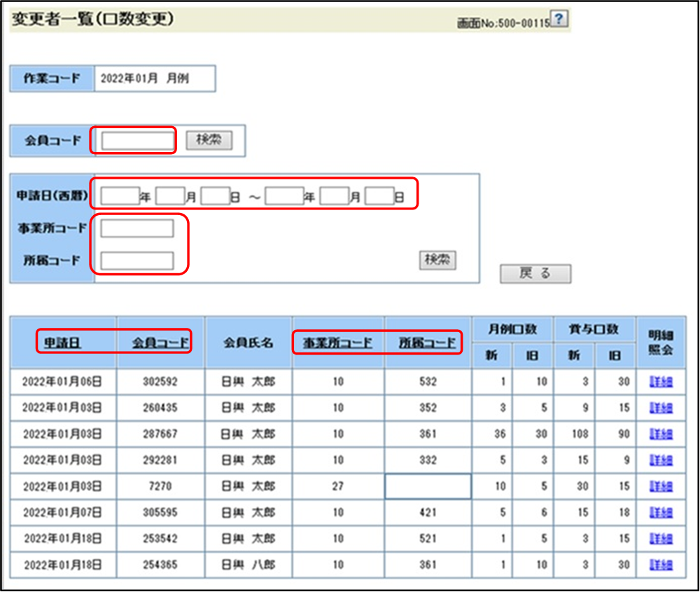Focus the 所属コード input field
Image resolution: width=700 pixels, height=592 pixels.
(137, 261)
